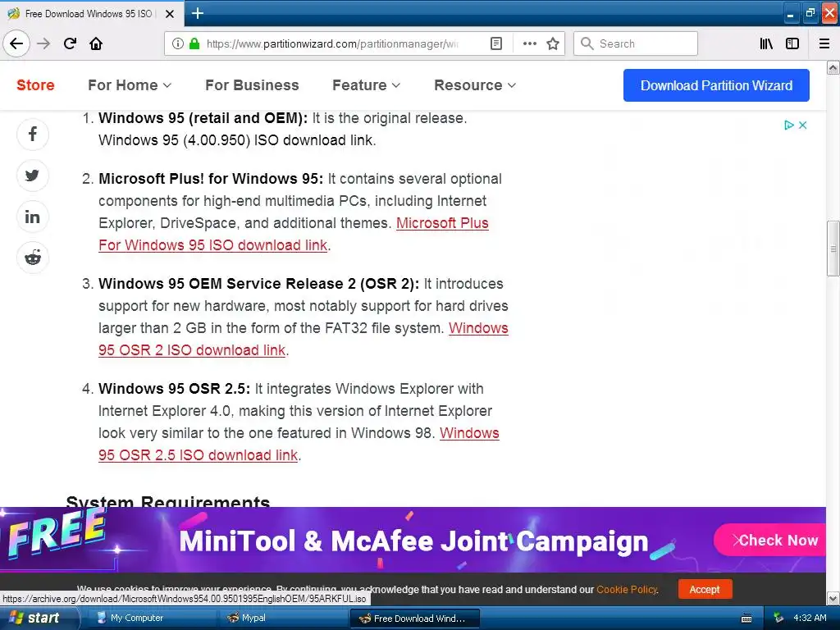Click the browser Search box

pyautogui.click(x=636, y=43)
